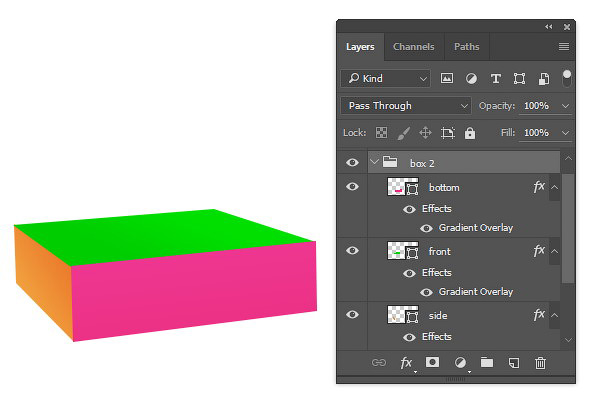This screenshot has height=406, width=592.
Task: Click the box 2 group folder icon
Action: click(390, 162)
